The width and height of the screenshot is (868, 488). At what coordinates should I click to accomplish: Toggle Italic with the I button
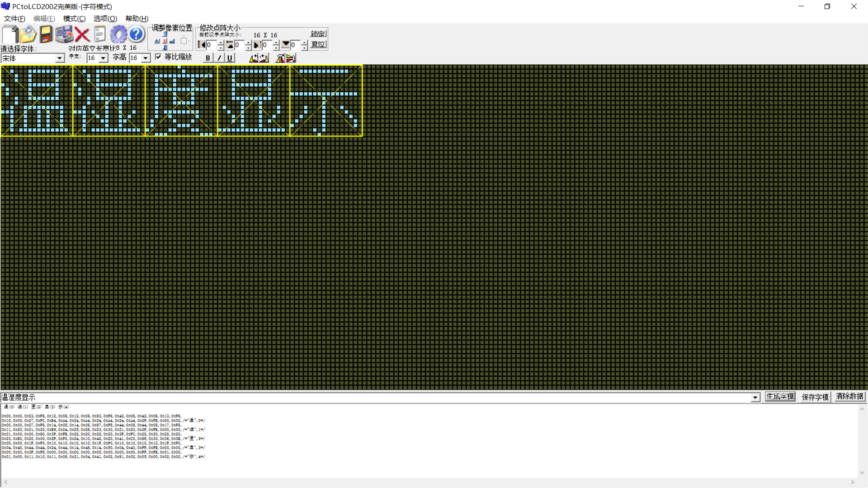pyautogui.click(x=219, y=58)
